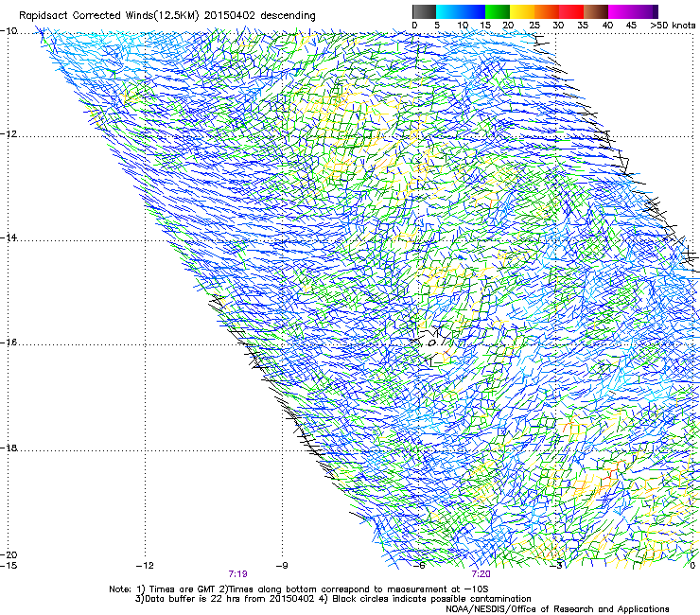Click the '7:19' purple time label
The image size is (700, 615).
[238, 574]
